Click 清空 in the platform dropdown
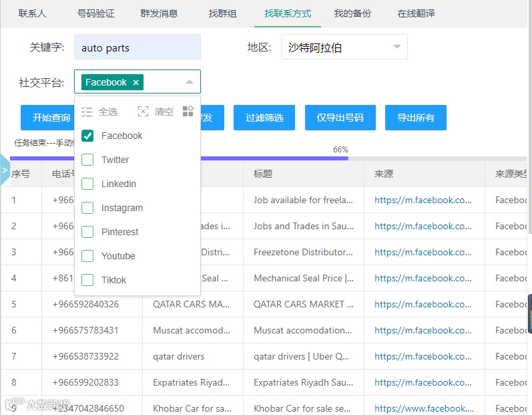The width and height of the screenshot is (532, 415). 164,112
